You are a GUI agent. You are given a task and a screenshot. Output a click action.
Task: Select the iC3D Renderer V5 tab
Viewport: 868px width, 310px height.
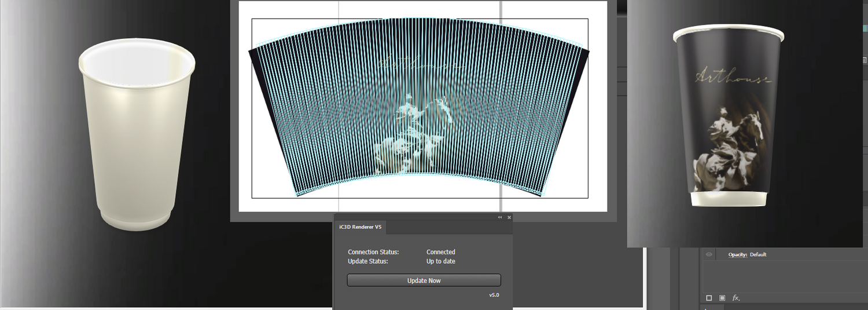coord(360,227)
